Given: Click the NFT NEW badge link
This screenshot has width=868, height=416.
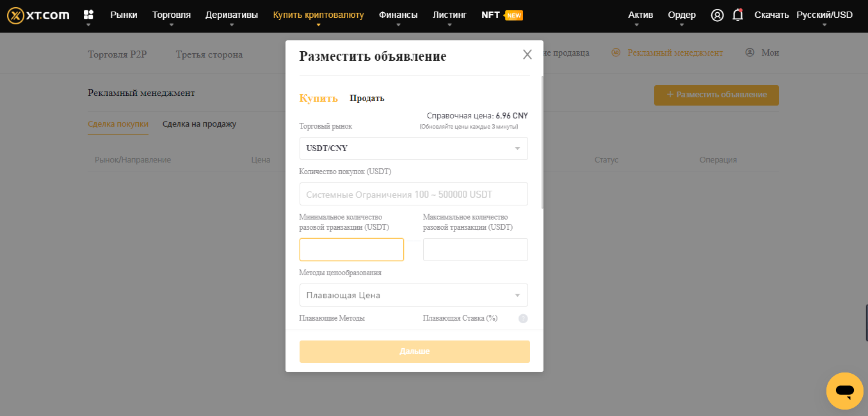Looking at the screenshot, I should (x=502, y=15).
